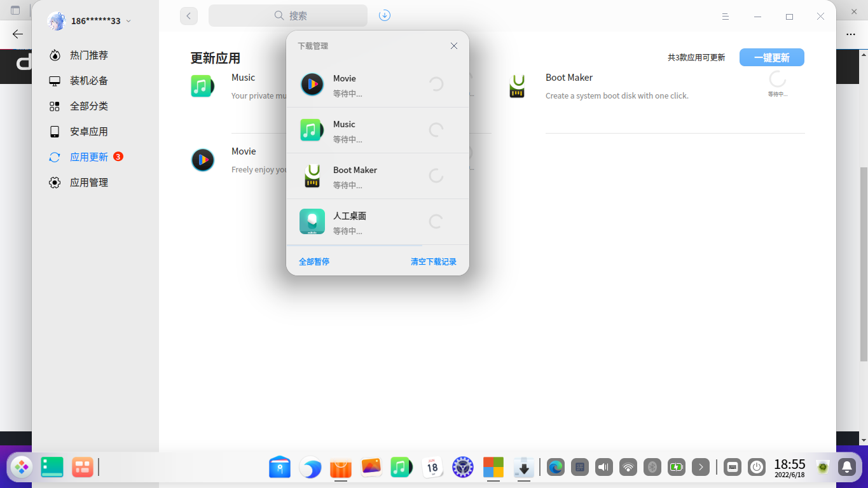Image resolution: width=868 pixels, height=488 pixels.
Task: Click the Movie app icon in update list
Action: click(x=203, y=160)
